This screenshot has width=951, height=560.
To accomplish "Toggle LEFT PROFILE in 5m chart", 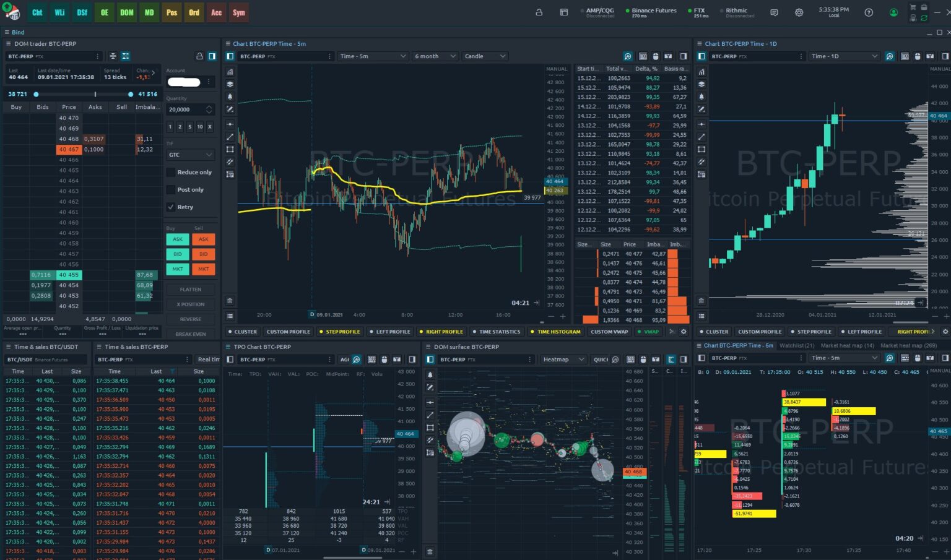I will coord(389,332).
